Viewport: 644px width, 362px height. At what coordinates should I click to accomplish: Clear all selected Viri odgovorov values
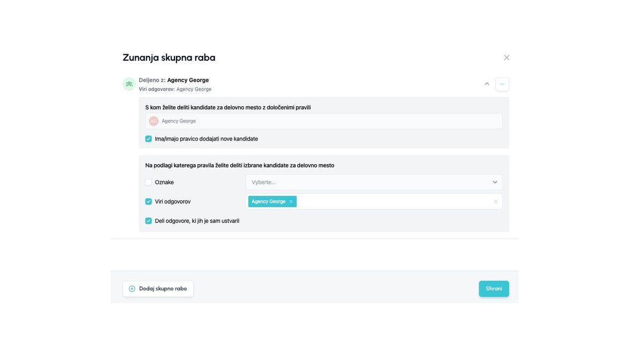pyautogui.click(x=495, y=202)
